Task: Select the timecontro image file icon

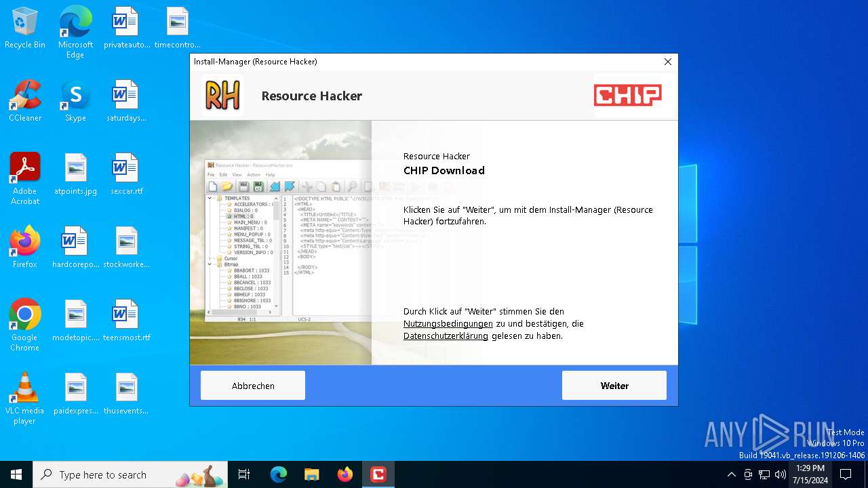Action: pyautogui.click(x=177, y=28)
